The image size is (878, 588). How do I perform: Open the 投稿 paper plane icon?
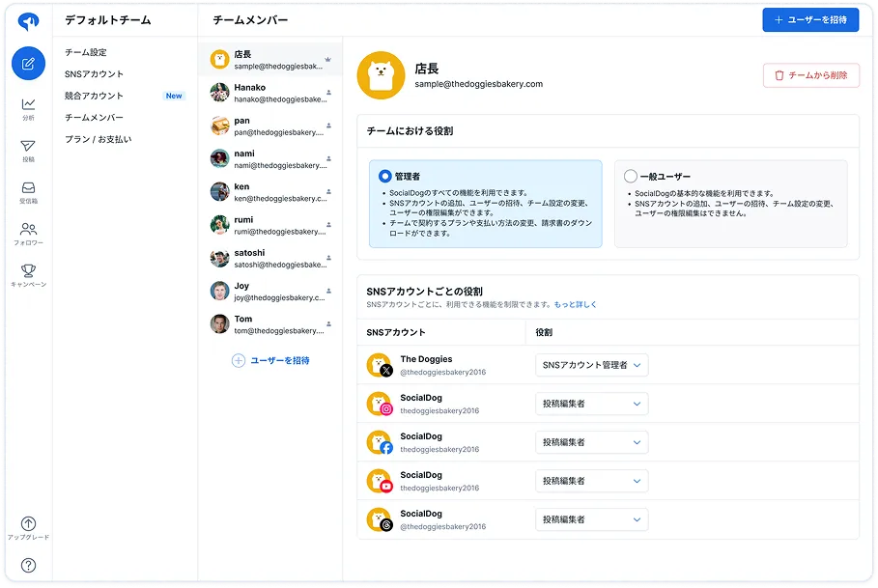tap(28, 147)
